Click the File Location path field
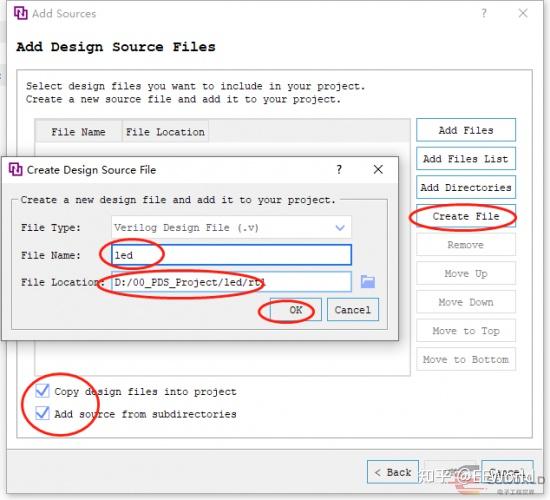The width and height of the screenshot is (550, 500). 231,282
